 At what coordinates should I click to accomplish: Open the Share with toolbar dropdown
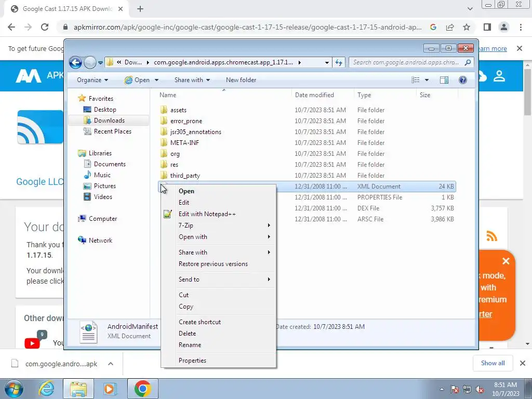192,80
